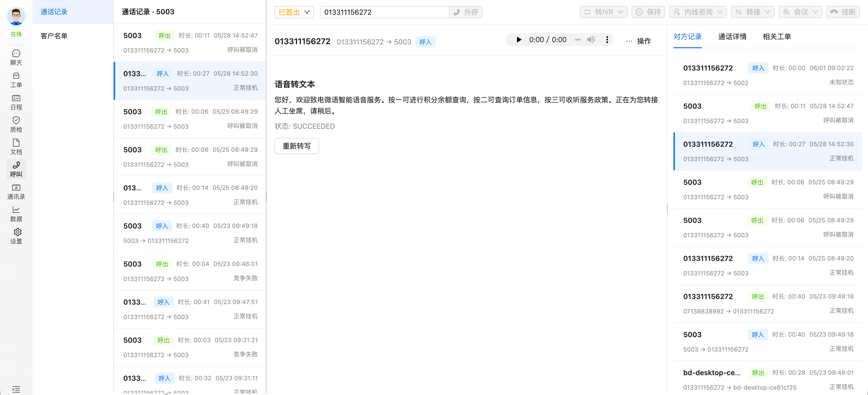Open right panel record 013311156272 → 5002
Screen dimensions: 868x395
(x=768, y=75)
